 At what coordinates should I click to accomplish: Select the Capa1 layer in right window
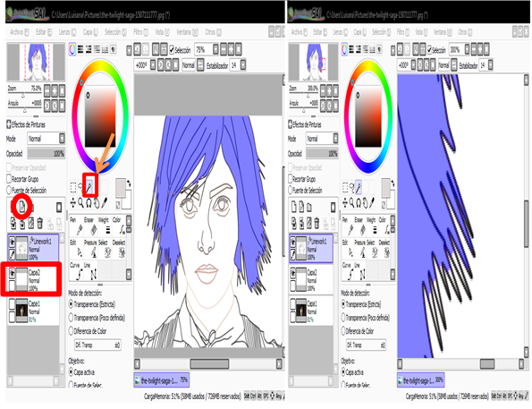pos(311,311)
